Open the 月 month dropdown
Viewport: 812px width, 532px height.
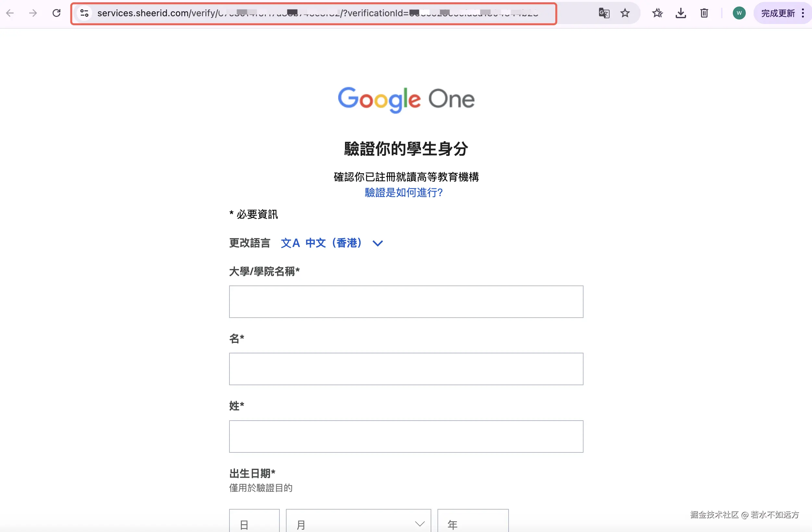358,523
